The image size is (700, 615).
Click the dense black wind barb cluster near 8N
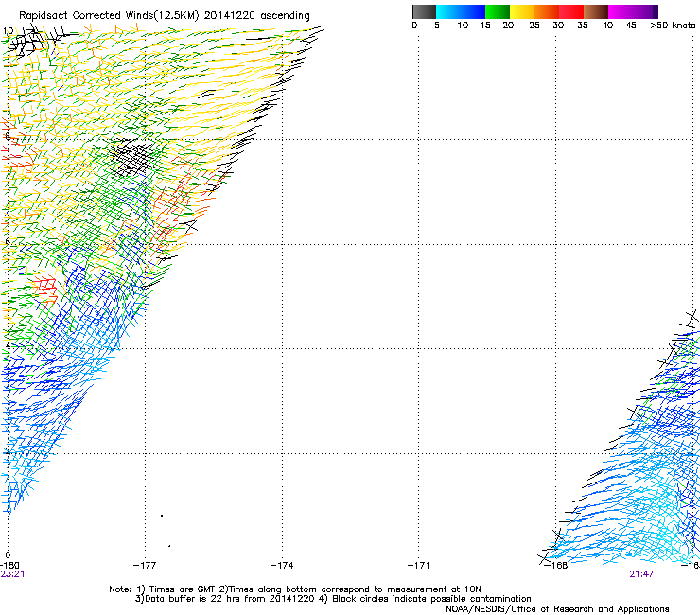coord(133,157)
